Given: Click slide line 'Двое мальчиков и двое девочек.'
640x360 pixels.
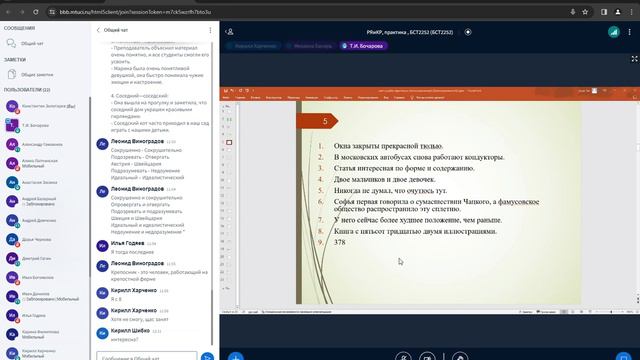Looking at the screenshot, I should tap(384, 179).
